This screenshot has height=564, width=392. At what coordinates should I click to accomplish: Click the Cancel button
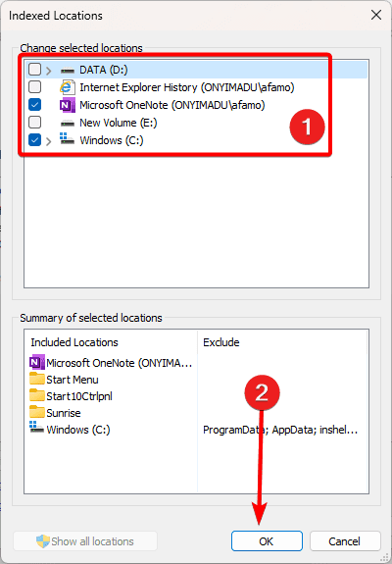click(345, 541)
